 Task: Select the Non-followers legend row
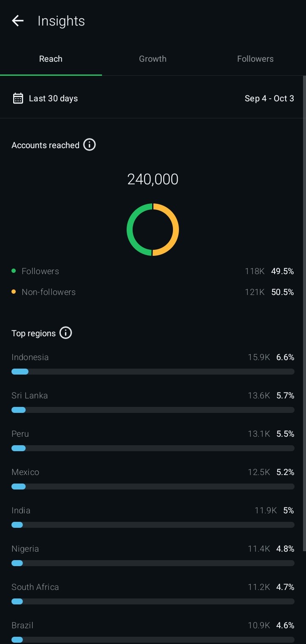[48, 292]
